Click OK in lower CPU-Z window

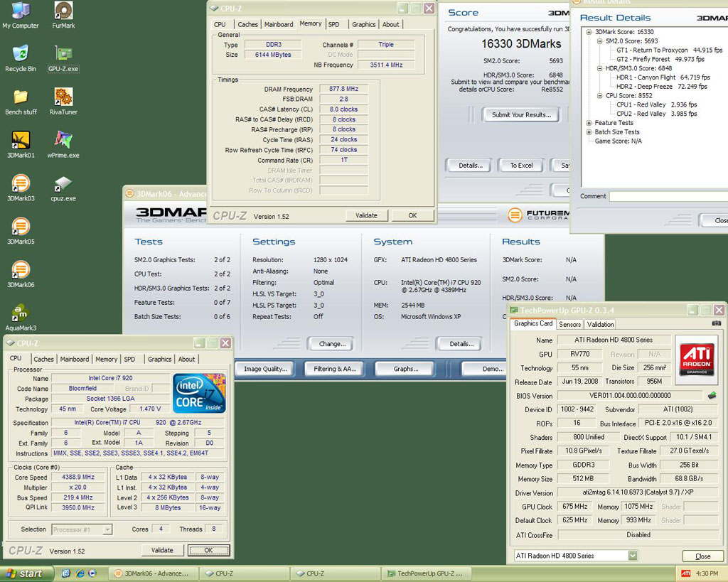[208, 551]
